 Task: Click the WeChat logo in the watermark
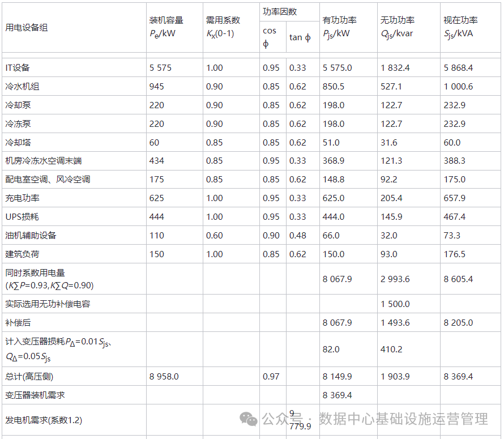(248, 419)
